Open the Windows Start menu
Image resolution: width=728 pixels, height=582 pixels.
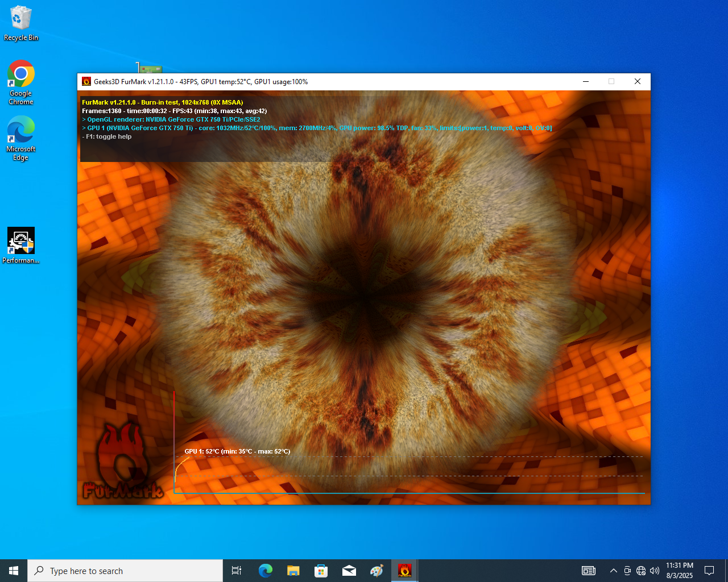(14, 571)
